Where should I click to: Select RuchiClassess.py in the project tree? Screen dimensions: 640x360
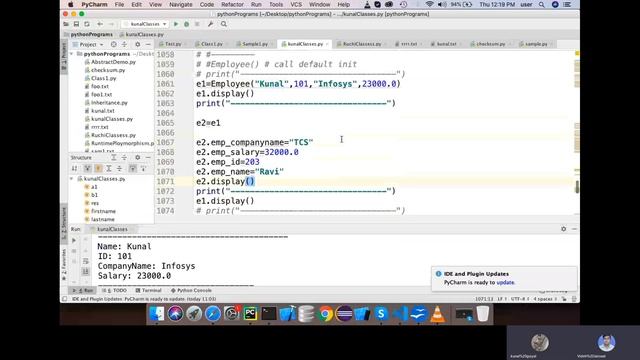[113, 135]
